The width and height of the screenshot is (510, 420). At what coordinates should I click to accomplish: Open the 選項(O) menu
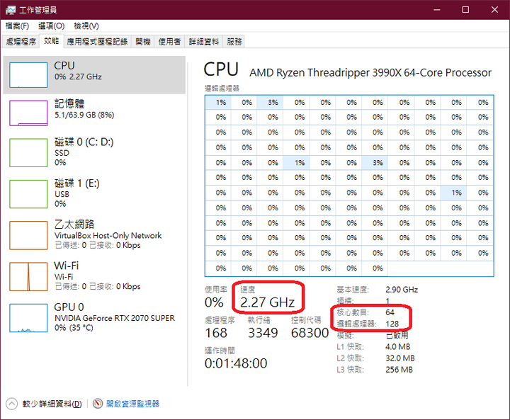52,25
